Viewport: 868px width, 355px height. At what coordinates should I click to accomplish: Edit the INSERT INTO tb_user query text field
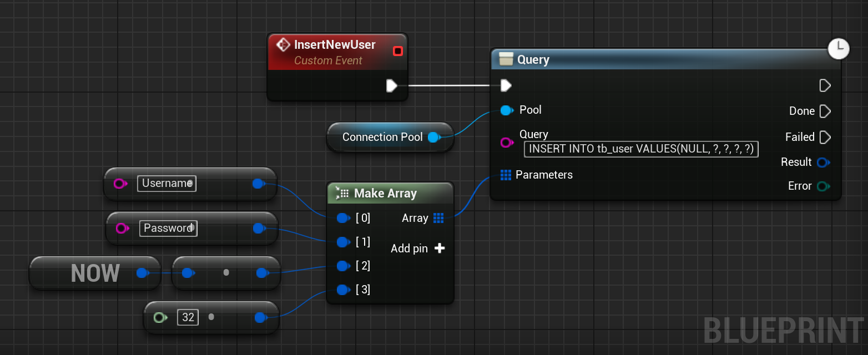click(641, 149)
